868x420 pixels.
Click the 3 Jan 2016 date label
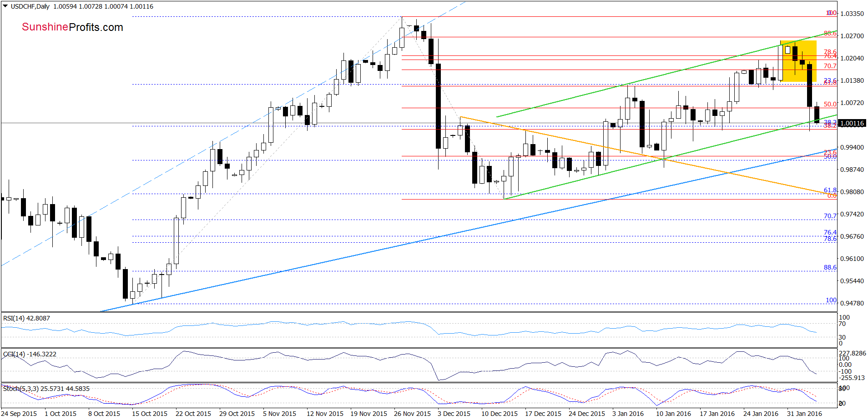[x=628, y=414]
